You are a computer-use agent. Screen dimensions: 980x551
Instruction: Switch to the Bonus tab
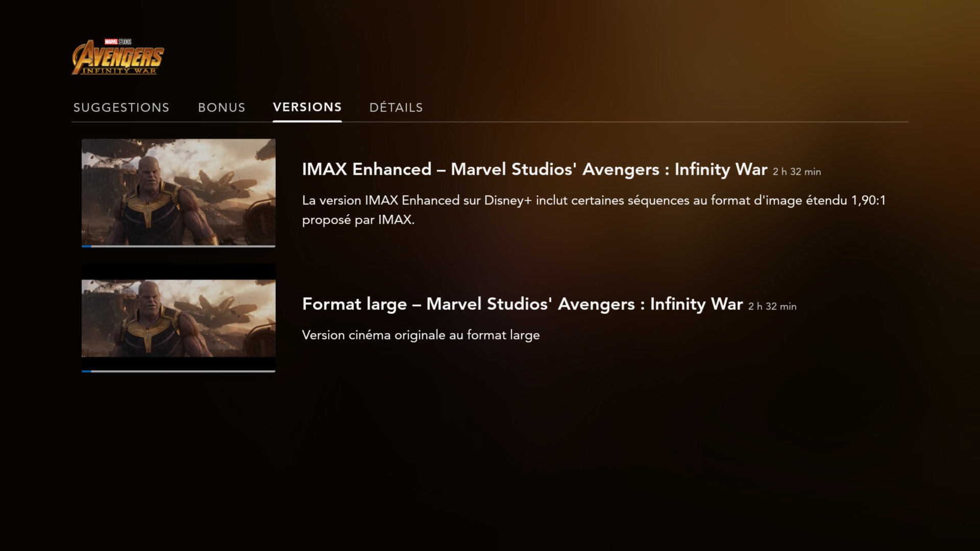222,108
